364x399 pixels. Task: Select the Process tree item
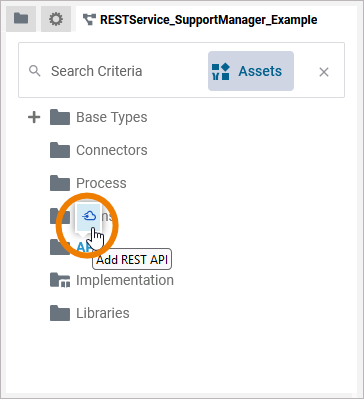tap(101, 183)
